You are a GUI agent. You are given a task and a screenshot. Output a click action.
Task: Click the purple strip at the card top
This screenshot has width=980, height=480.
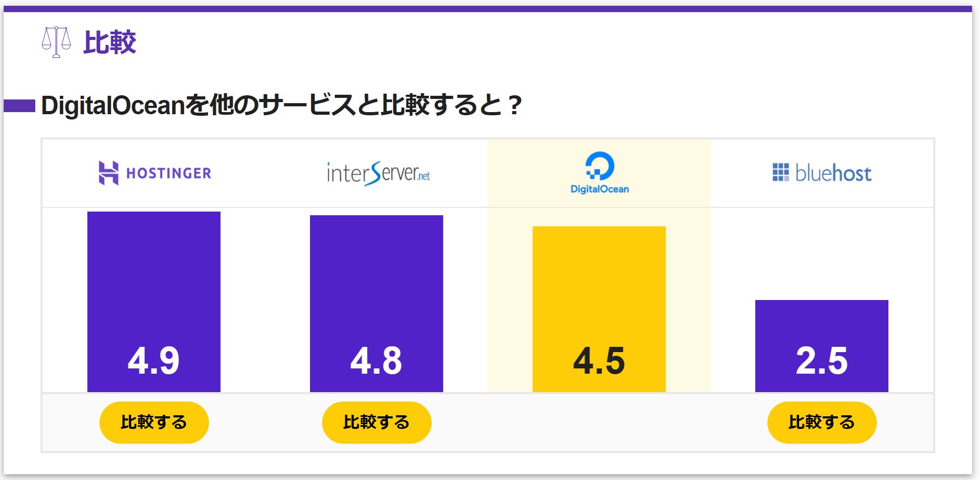click(487, 9)
